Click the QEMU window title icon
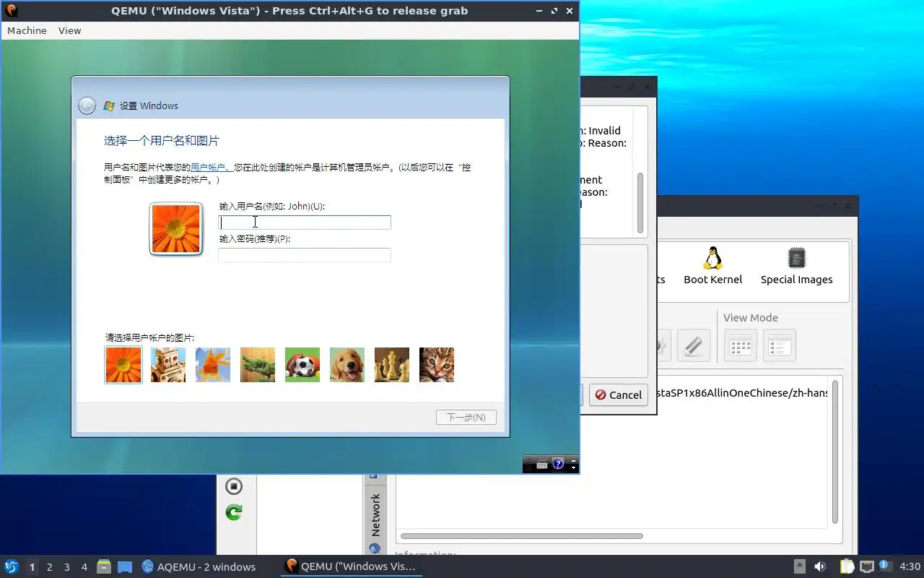 tap(11, 11)
